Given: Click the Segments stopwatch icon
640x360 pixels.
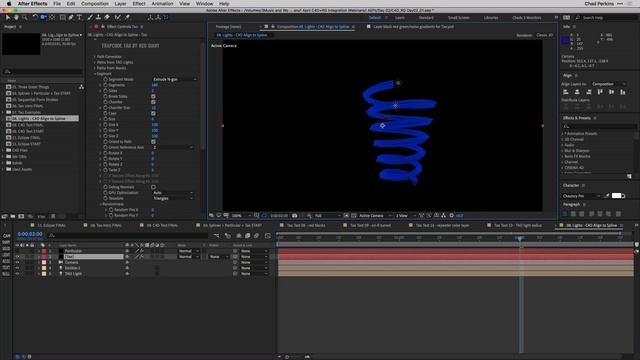Looking at the screenshot, I should [x=105, y=85].
